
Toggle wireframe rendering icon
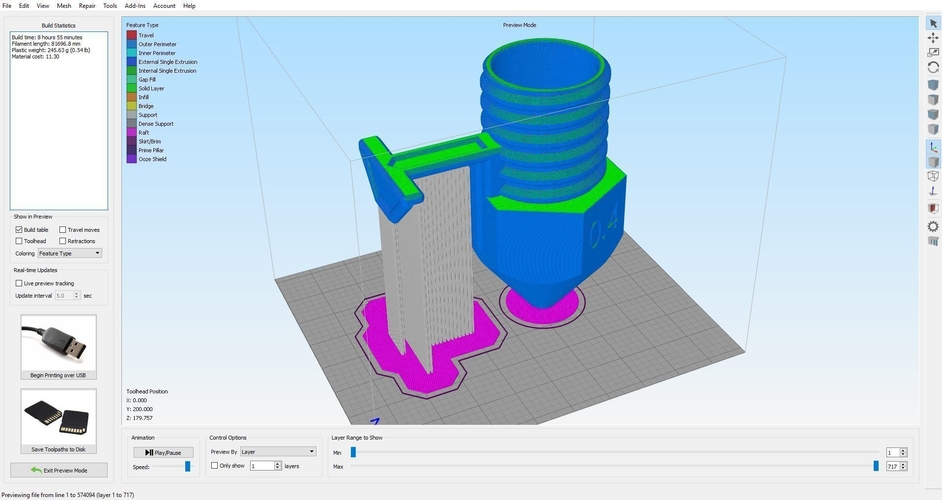[x=932, y=176]
